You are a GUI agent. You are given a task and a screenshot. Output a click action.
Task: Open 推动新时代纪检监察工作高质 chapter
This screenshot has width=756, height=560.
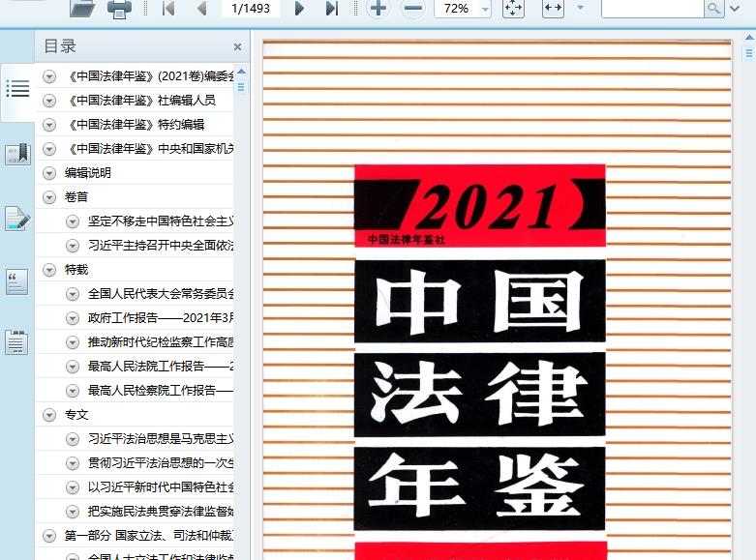point(161,342)
